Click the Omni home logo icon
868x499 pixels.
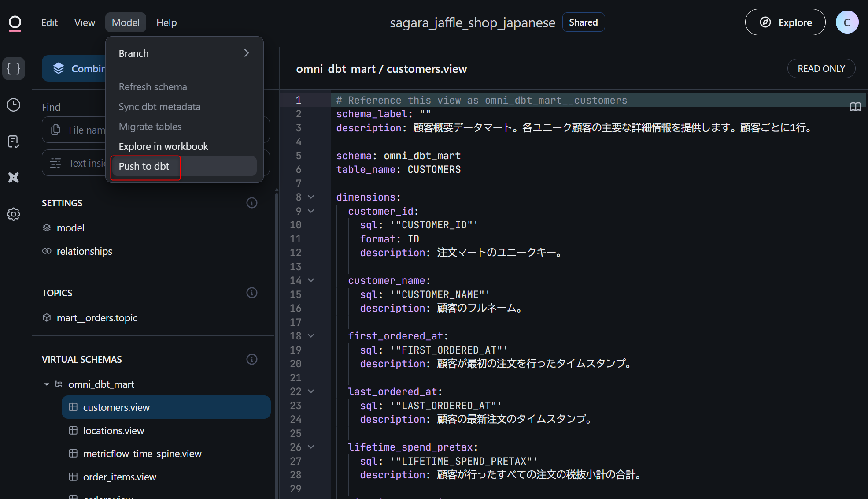[15, 22]
